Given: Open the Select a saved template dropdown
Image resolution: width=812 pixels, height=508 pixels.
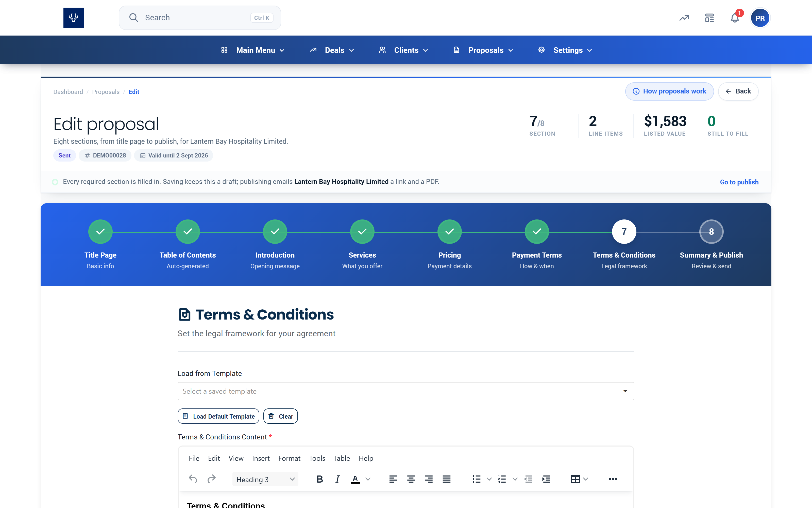Looking at the screenshot, I should pyautogui.click(x=406, y=391).
